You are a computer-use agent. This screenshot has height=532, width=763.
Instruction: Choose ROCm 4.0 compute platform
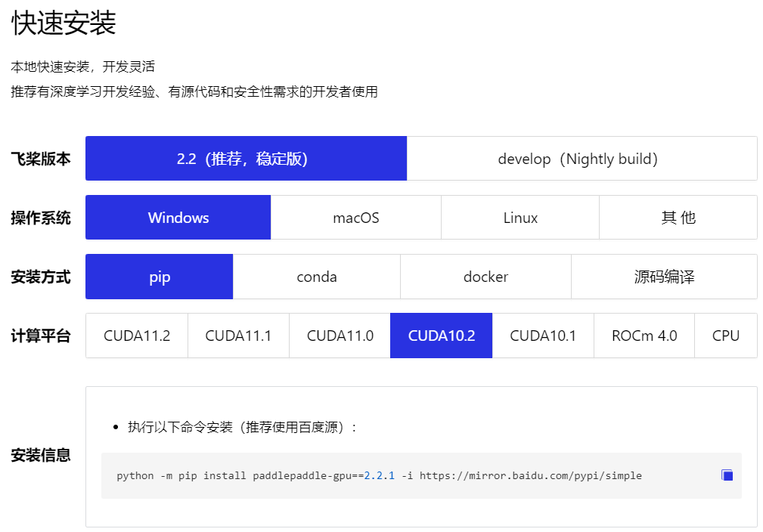pyautogui.click(x=644, y=336)
